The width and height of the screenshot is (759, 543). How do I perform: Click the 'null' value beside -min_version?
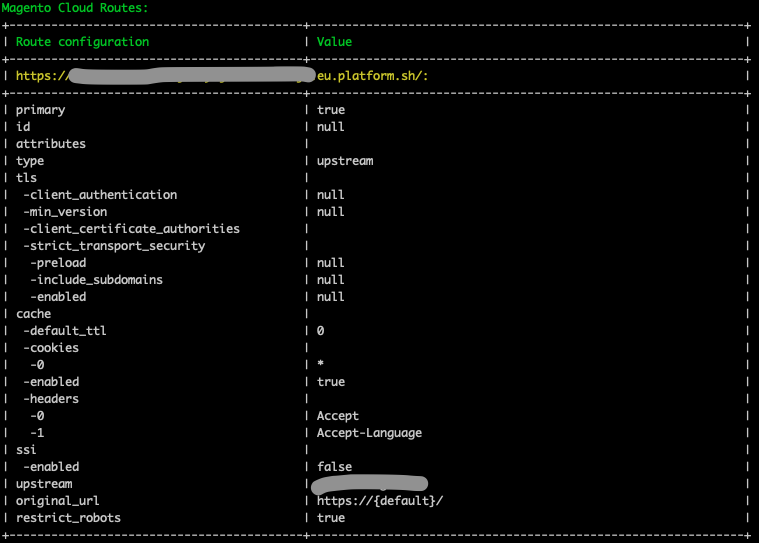pos(331,211)
